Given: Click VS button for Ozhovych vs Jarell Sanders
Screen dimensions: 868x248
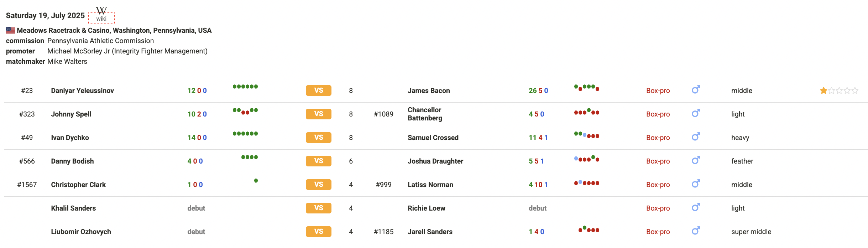Looking at the screenshot, I should 319,232.
